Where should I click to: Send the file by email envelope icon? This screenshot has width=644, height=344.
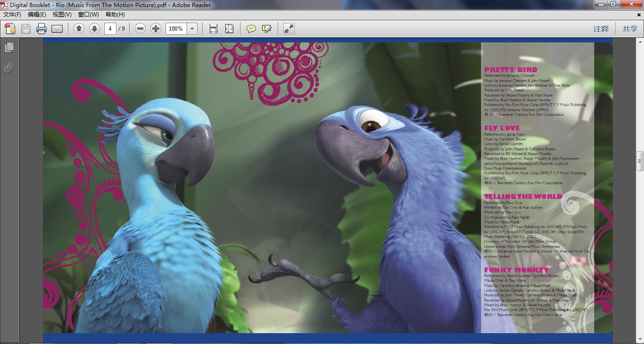coord(57,29)
